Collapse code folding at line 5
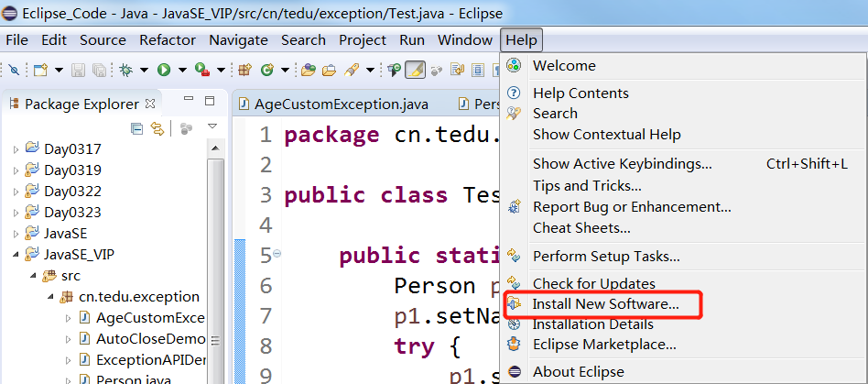868x384 pixels. click(277, 253)
